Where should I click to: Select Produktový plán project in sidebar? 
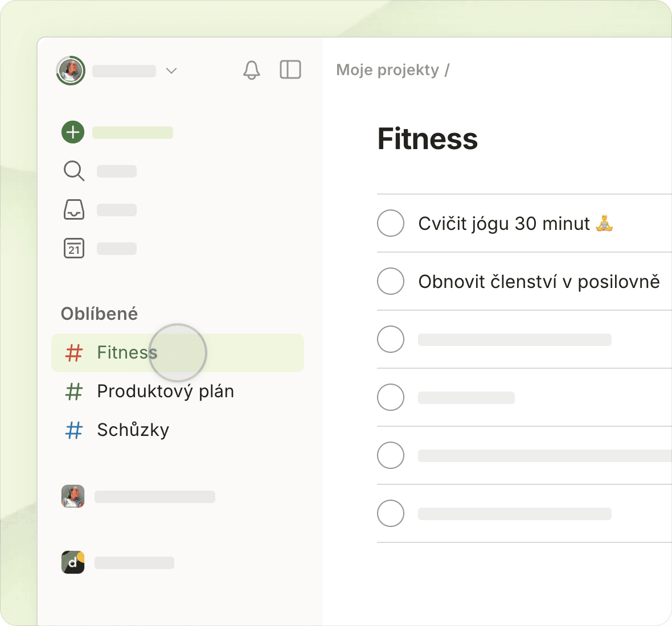tap(165, 392)
